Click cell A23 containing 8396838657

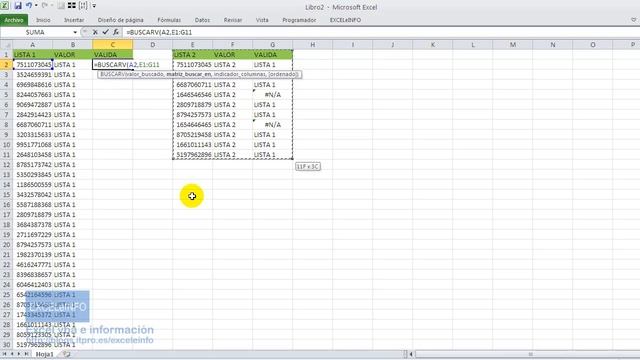33,275
